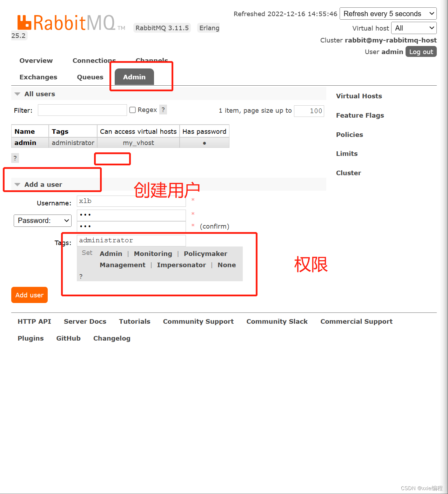Open the Limits section
448x494 pixels.
347,153
